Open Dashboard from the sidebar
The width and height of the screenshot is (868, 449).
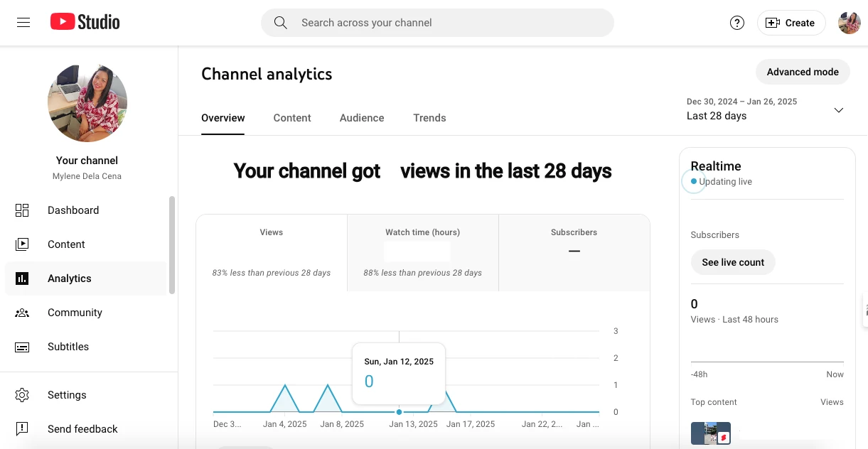coord(85,210)
